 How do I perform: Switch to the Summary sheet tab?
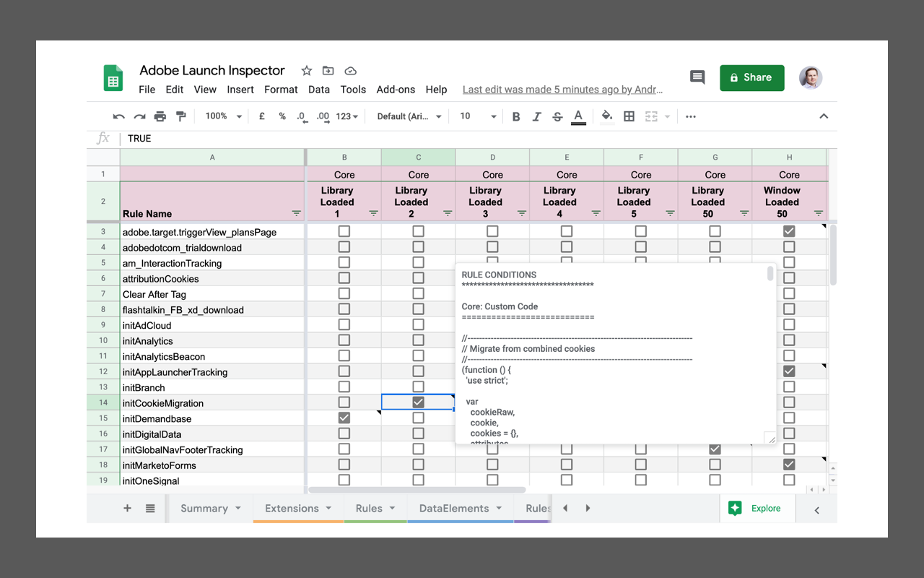coord(211,508)
